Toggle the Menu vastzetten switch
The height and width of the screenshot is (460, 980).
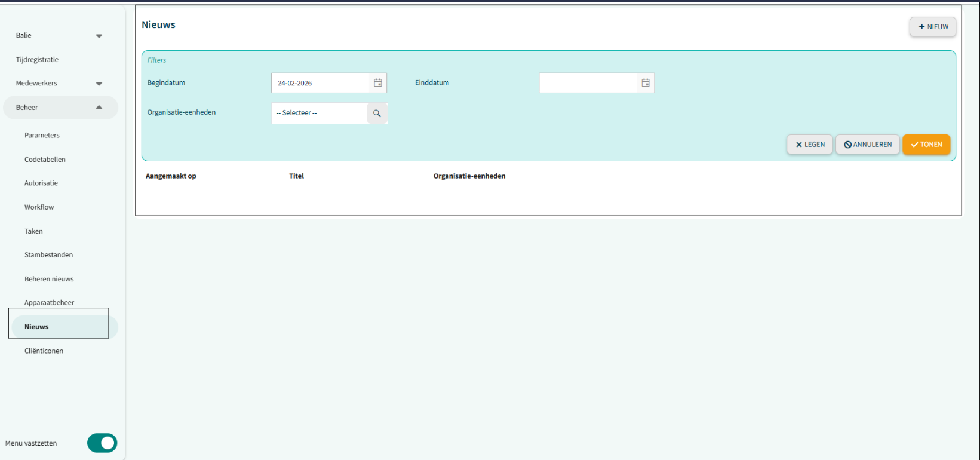[x=102, y=443]
